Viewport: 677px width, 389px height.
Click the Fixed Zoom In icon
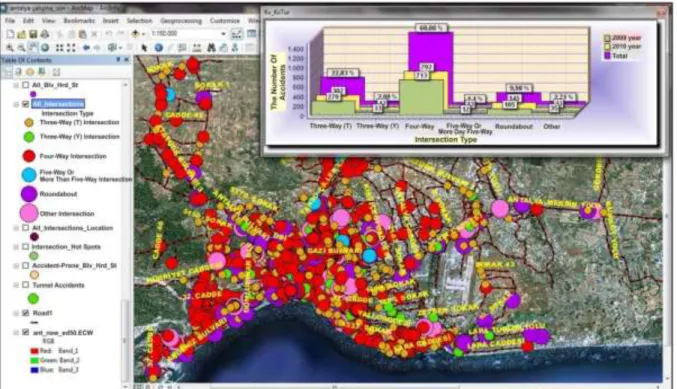(x=60, y=47)
